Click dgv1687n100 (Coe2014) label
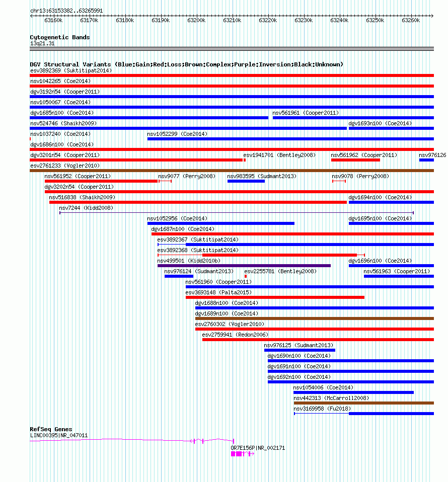Screen dimensions: 448x482 pyautogui.click(x=183, y=229)
